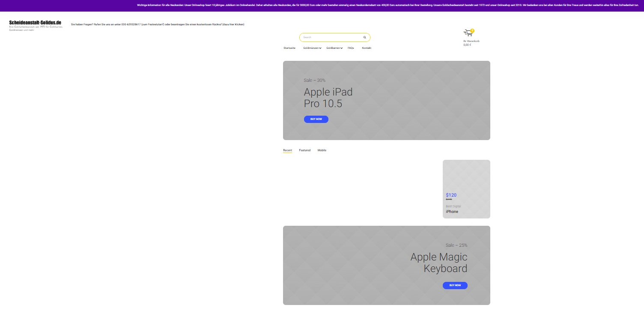Image resolution: width=644 pixels, height=311 pixels.
Task: Switch to the Mobile tab
Action: pyautogui.click(x=322, y=150)
